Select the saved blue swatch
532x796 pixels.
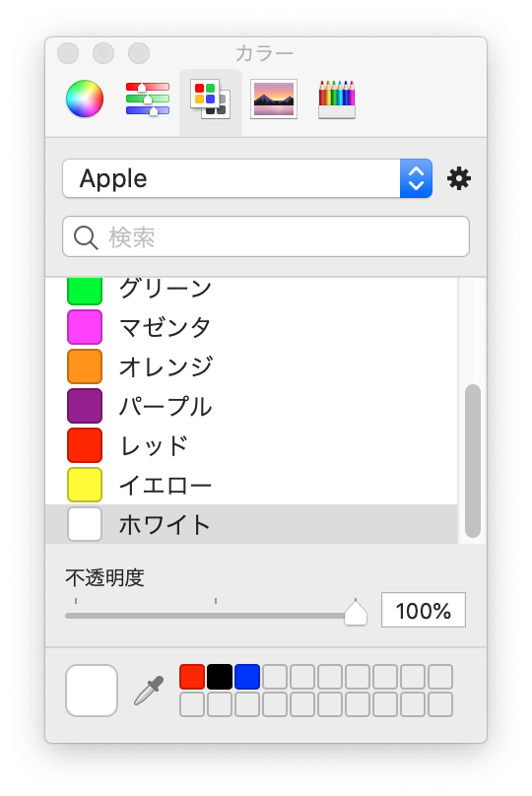click(x=247, y=677)
